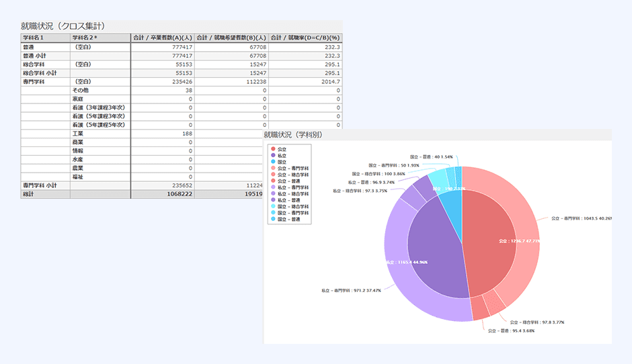The height and width of the screenshot is (364, 632).
Task: Click the 私立 purple legend dot
Action: (x=272, y=154)
